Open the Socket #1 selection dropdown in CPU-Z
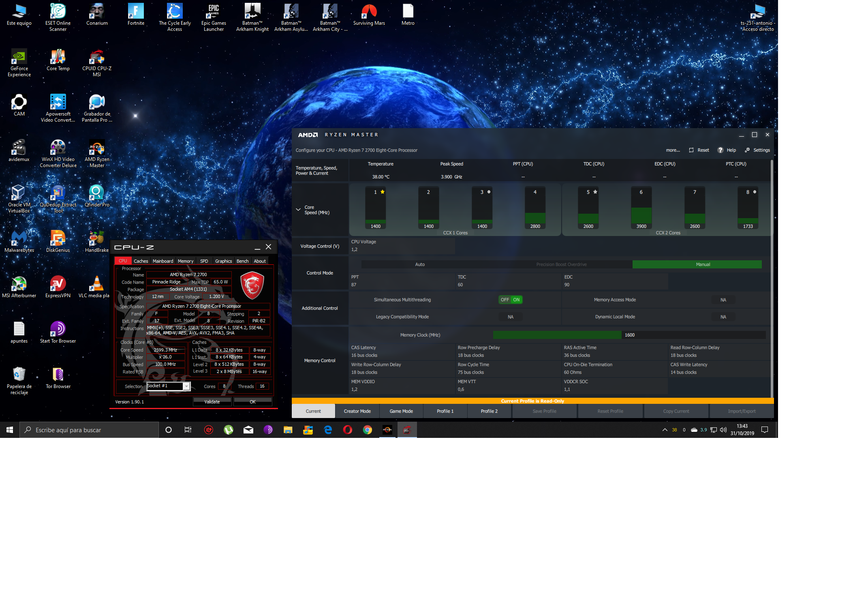 186,386
